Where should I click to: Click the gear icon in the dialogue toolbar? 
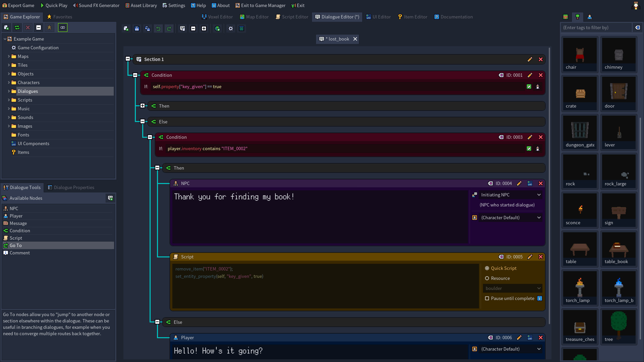click(231, 28)
